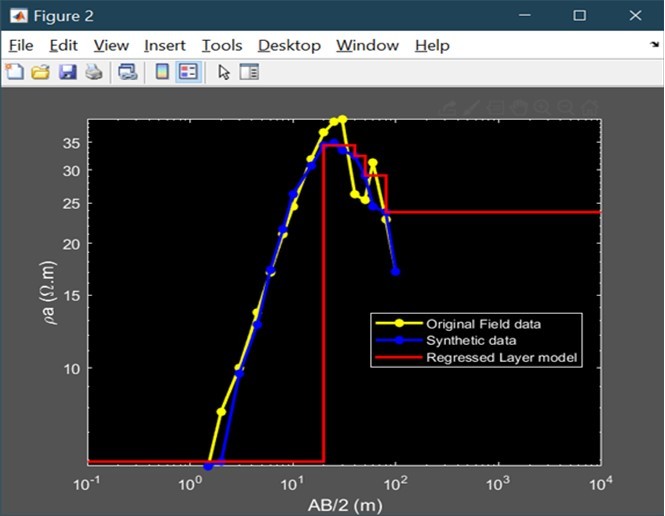Toggle the Insert Colorbar toolbar button

(162, 72)
